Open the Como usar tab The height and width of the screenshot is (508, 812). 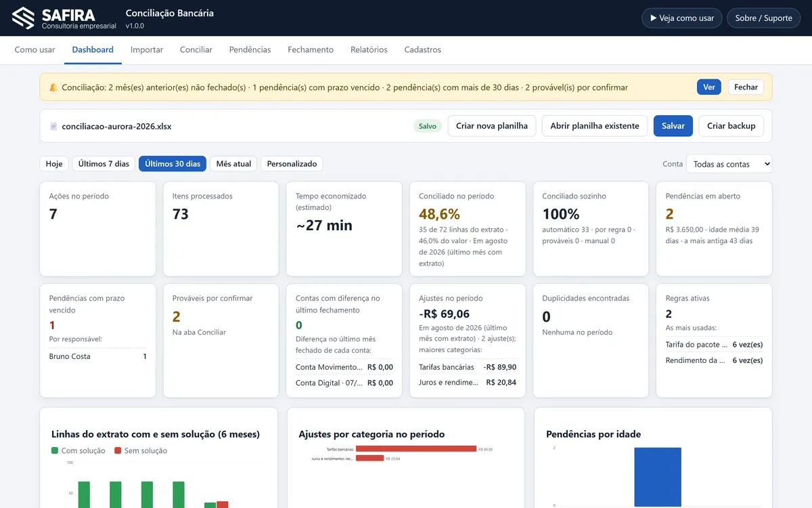coord(35,49)
